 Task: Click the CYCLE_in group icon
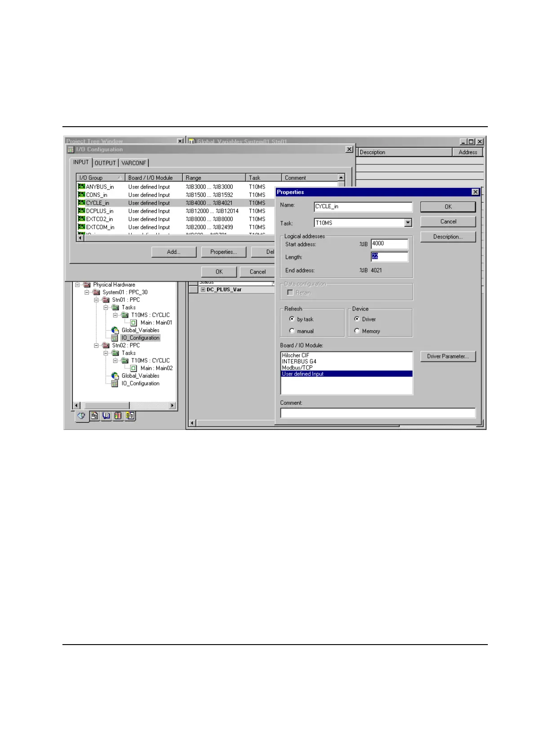[81, 203]
